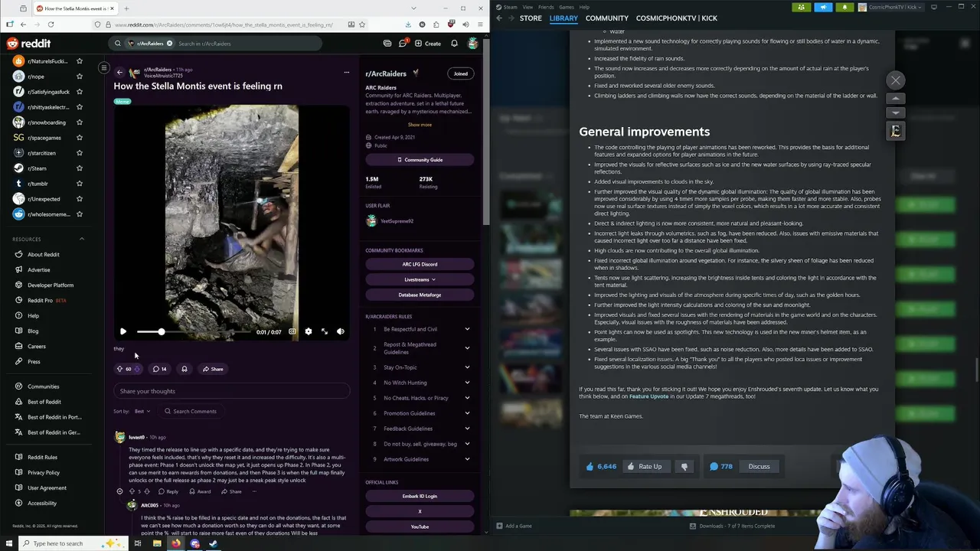Give award to the post

(184, 369)
